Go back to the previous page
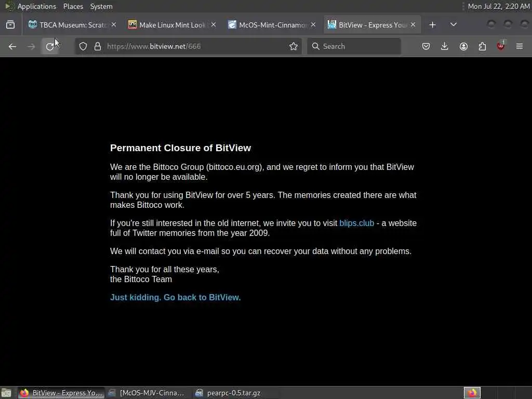This screenshot has height=399, width=532. click(12, 46)
